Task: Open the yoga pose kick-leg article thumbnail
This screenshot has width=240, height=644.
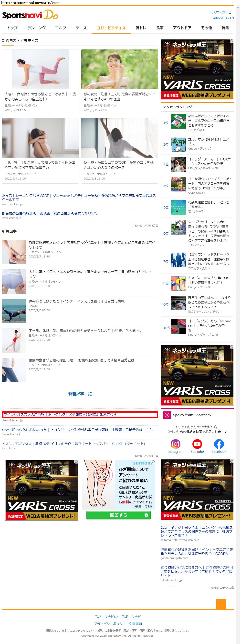Action: click(x=40, y=69)
